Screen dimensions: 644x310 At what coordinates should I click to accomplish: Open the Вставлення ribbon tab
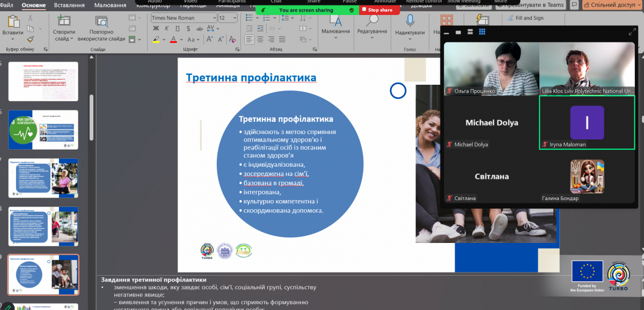tap(70, 5)
